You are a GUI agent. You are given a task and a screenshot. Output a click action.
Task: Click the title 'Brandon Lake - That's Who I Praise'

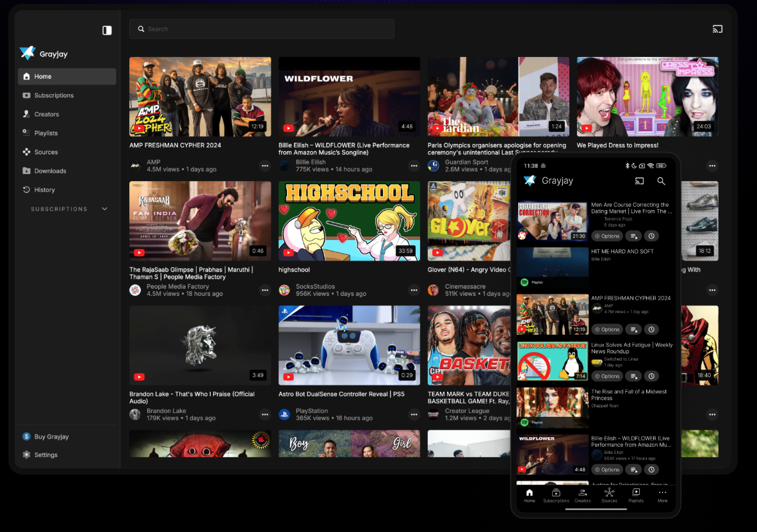pos(192,398)
